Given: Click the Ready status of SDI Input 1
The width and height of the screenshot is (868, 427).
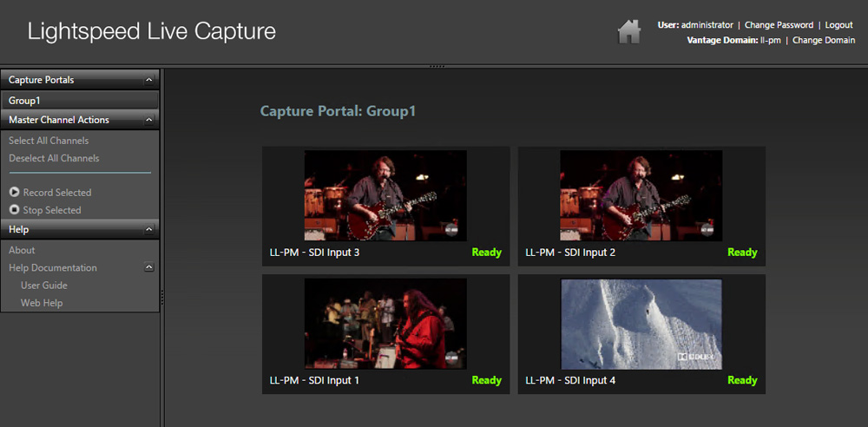Looking at the screenshot, I should [x=487, y=380].
